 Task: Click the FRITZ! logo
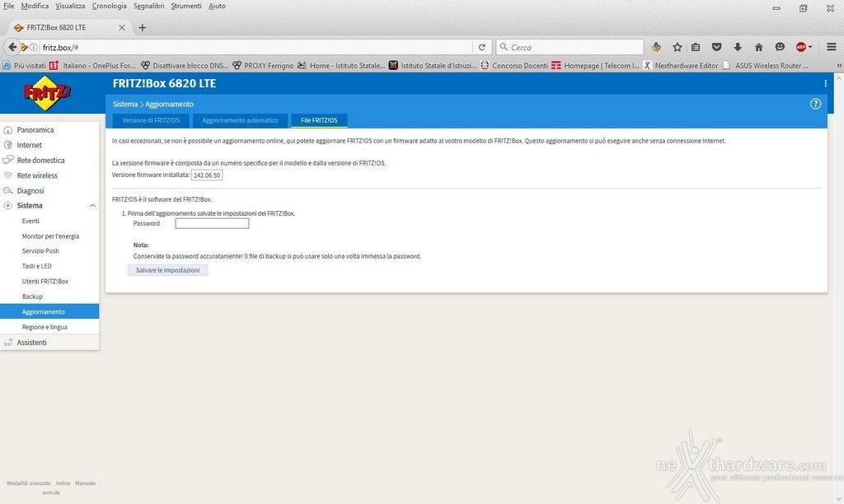click(47, 93)
